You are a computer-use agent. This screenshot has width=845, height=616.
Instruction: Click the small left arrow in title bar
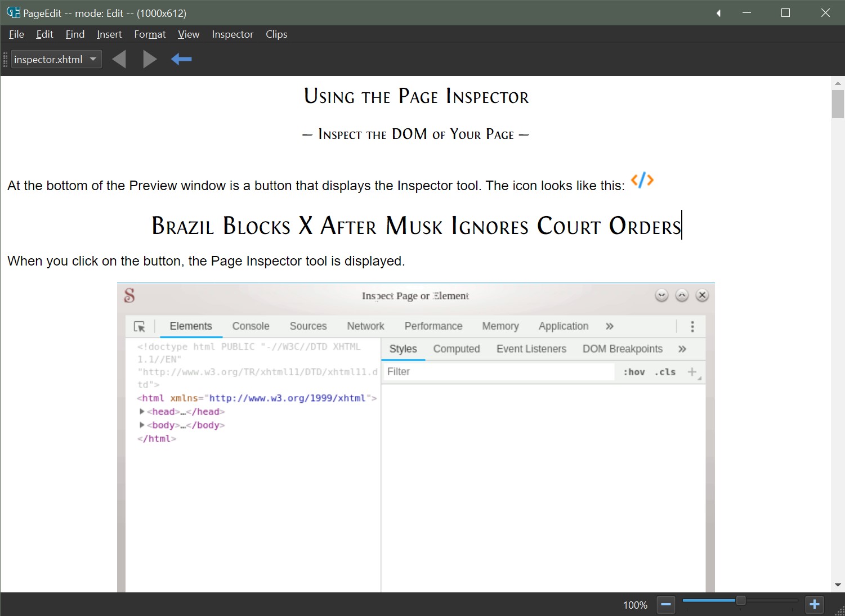[x=718, y=13]
